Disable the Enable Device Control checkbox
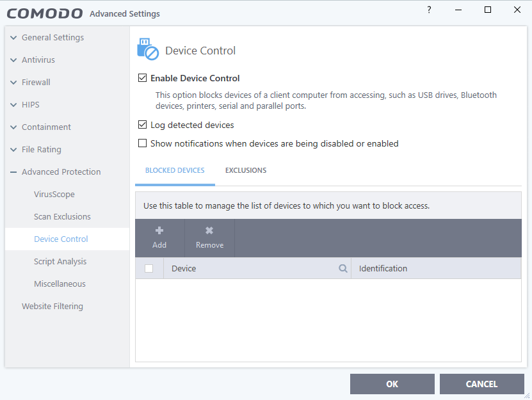The image size is (532, 400). tap(143, 78)
